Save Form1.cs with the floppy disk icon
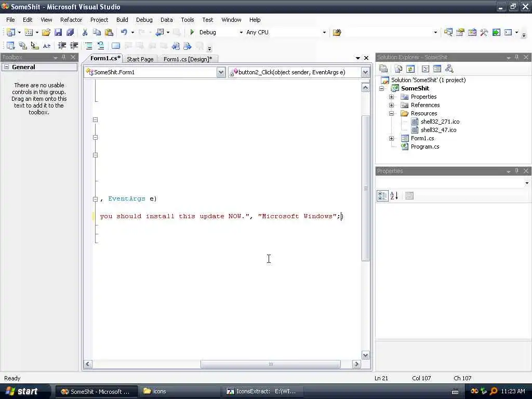 58,32
